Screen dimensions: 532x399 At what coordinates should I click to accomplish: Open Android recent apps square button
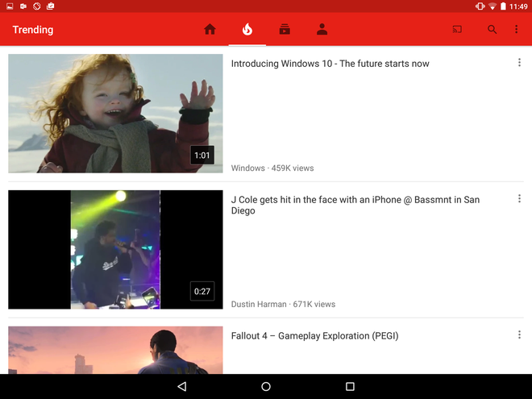point(350,387)
